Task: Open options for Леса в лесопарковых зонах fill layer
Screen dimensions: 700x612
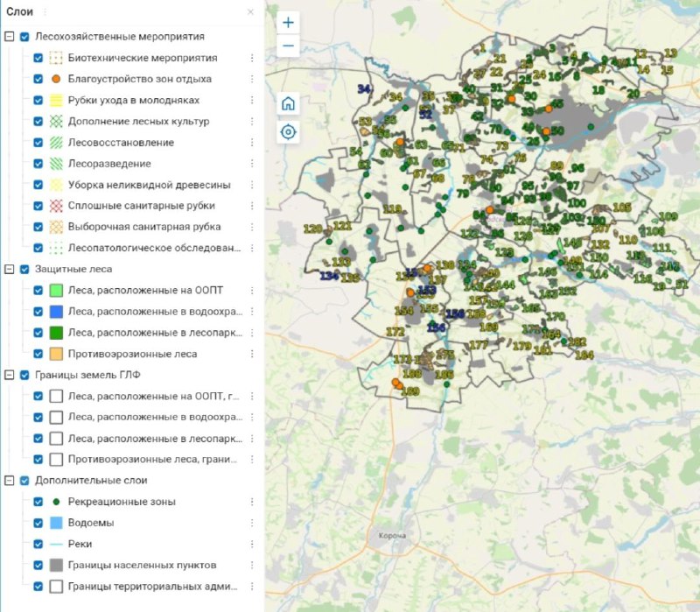Action: 252,334
